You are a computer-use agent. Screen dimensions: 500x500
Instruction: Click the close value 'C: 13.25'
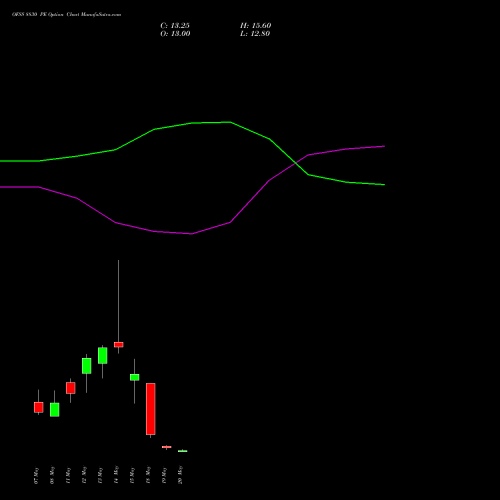[x=175, y=26]
